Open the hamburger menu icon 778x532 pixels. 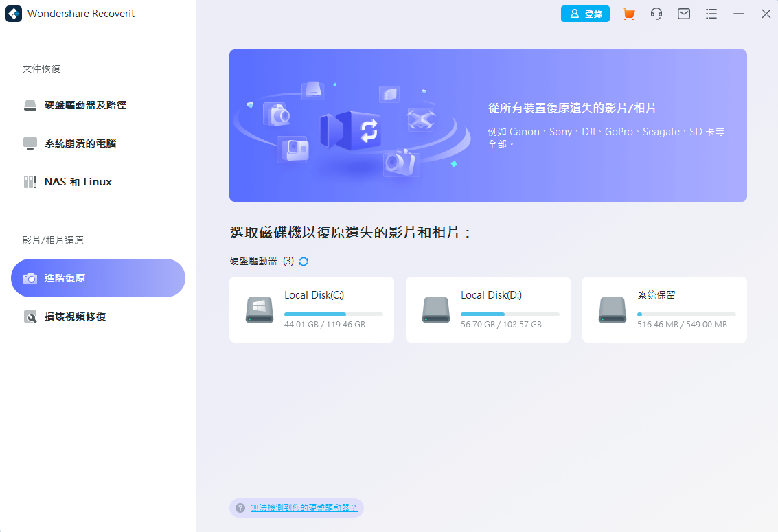pos(711,14)
